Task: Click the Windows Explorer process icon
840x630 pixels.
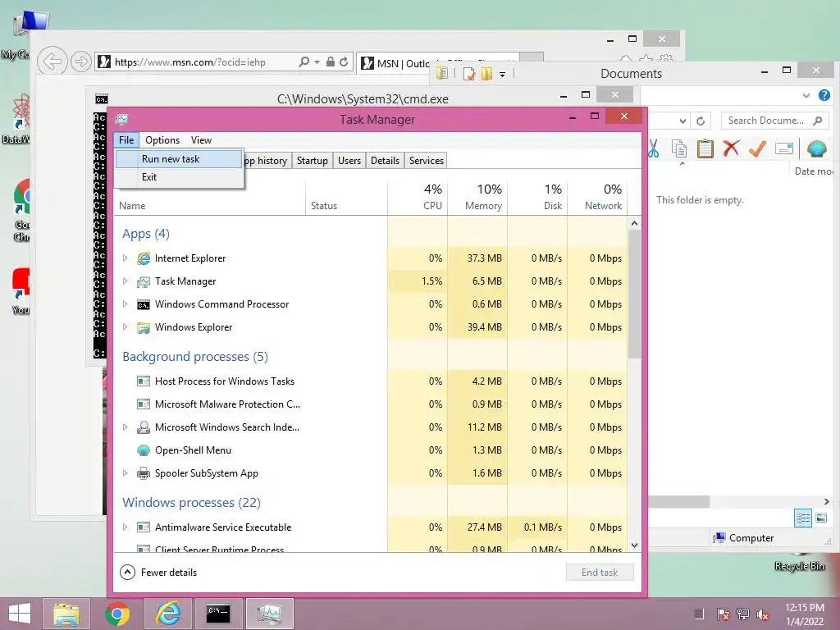Action: (143, 328)
